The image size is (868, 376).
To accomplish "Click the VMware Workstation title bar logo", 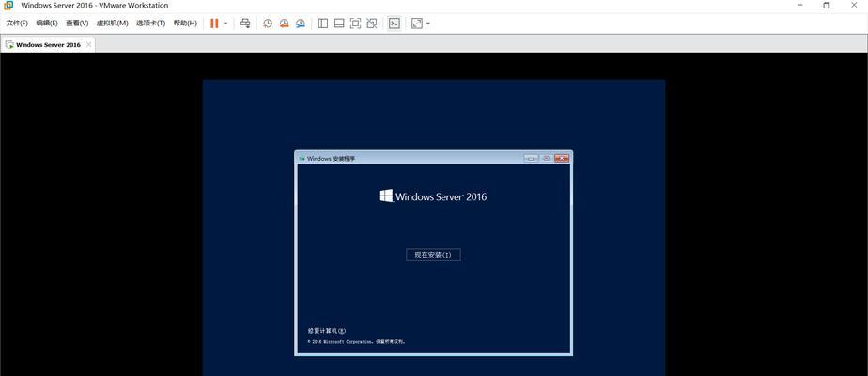I will (x=8, y=5).
